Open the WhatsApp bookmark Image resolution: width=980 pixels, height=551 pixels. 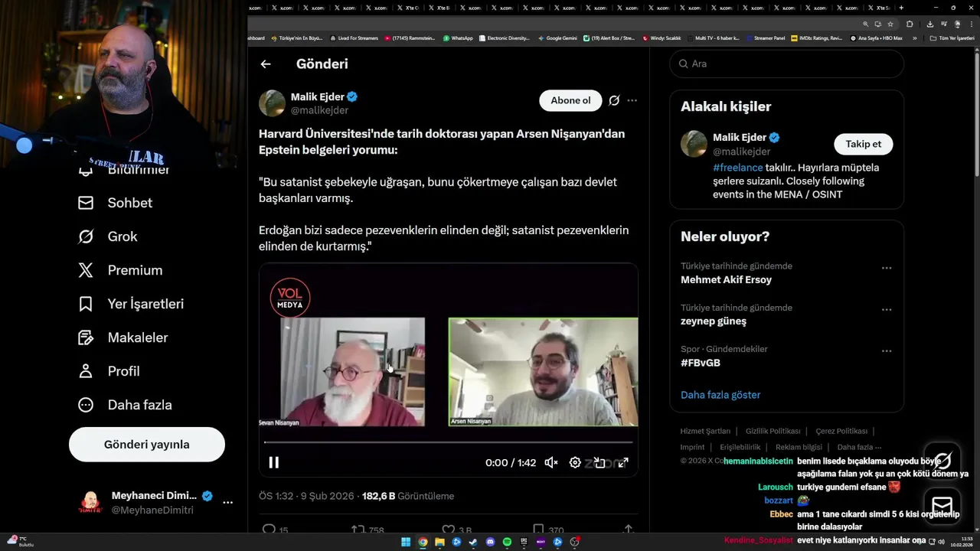coord(458,37)
